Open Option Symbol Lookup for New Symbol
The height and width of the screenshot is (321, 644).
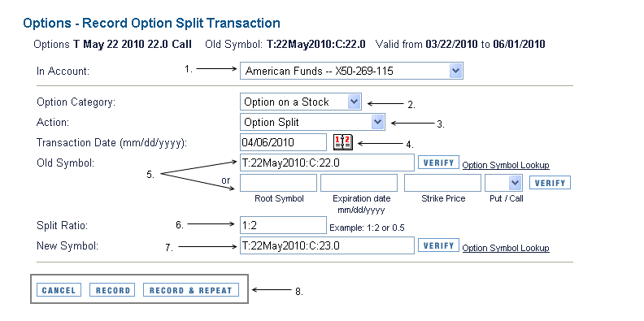tap(506, 248)
